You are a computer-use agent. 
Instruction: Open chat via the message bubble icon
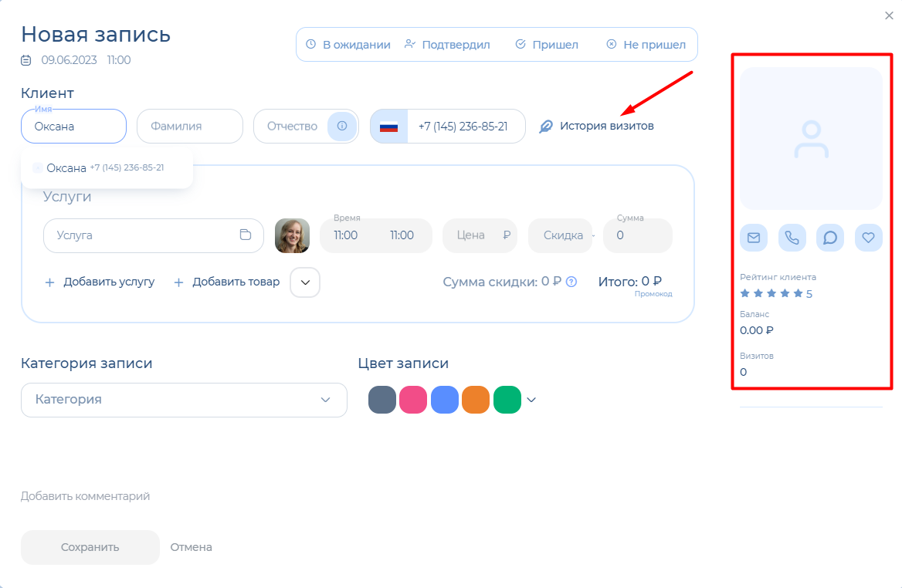(x=830, y=238)
